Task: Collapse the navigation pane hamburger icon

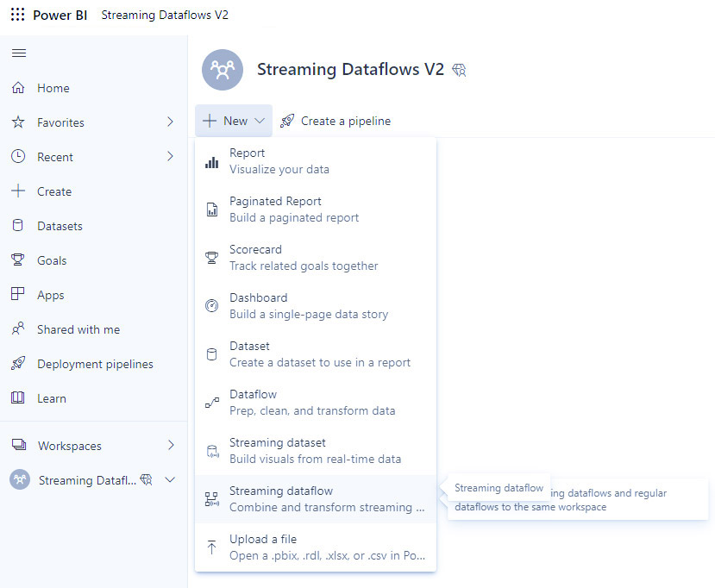Action: pos(19,53)
